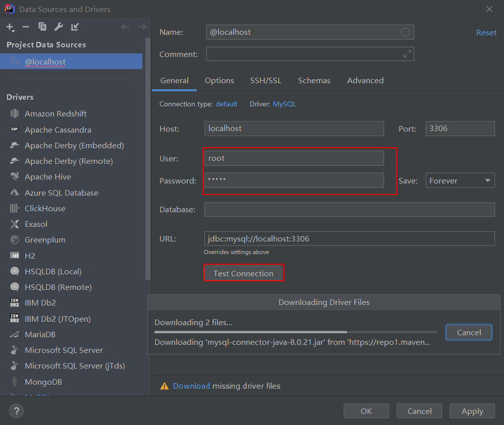Click the Add data source plus icon
The image size is (504, 425).
[x=10, y=27]
